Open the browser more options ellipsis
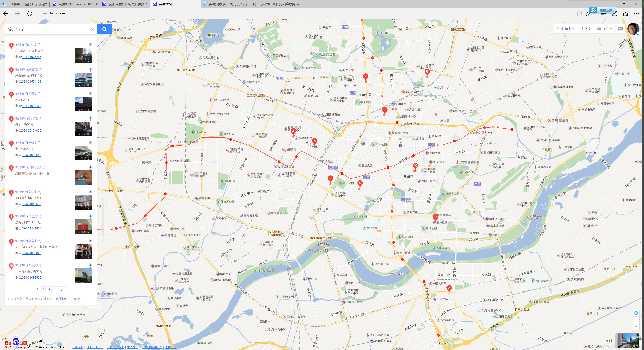The image size is (644, 350). tap(636, 14)
